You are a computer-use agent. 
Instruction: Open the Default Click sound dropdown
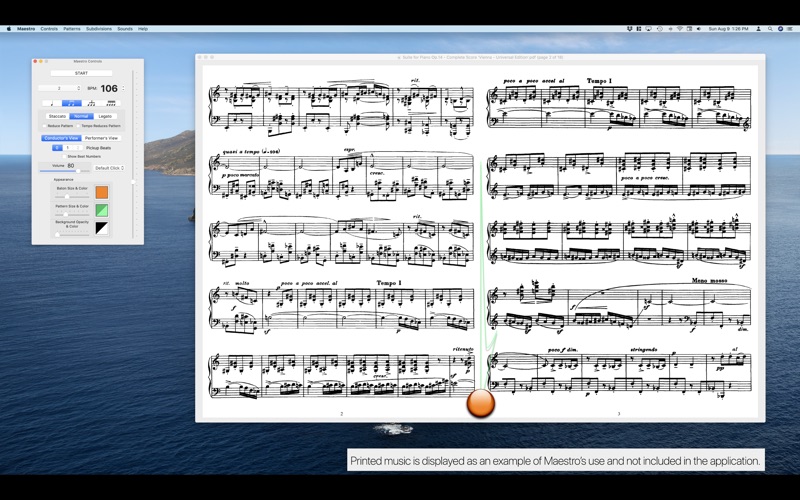[109, 168]
